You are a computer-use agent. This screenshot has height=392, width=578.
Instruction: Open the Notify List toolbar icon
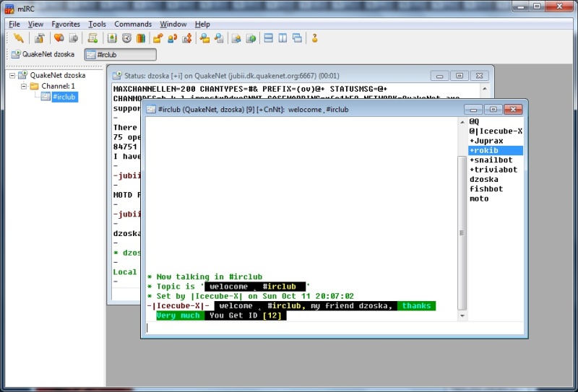click(x=236, y=38)
